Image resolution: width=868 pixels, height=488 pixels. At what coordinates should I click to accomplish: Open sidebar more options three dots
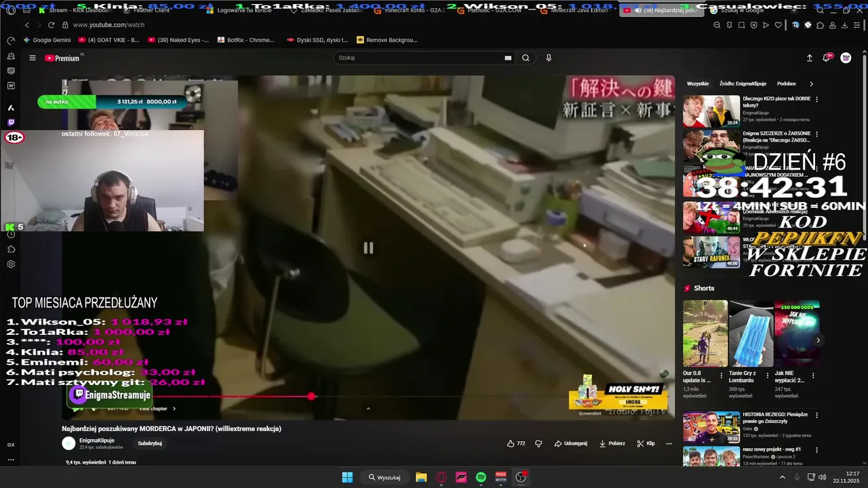click(x=11, y=460)
